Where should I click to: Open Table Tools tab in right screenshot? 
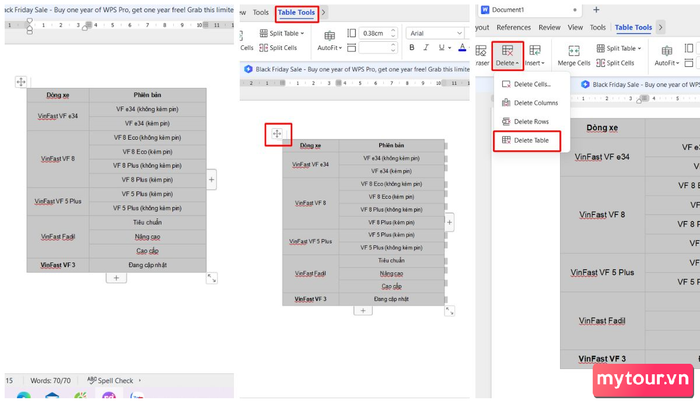[x=633, y=27]
